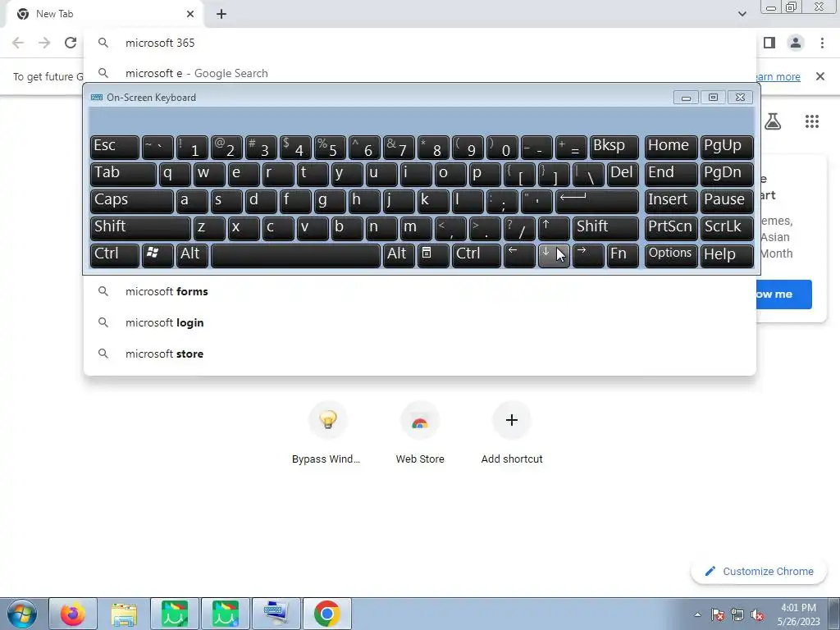Image resolution: width=840 pixels, height=630 pixels.
Task: Toggle the ScrLk key
Action: coord(727,228)
